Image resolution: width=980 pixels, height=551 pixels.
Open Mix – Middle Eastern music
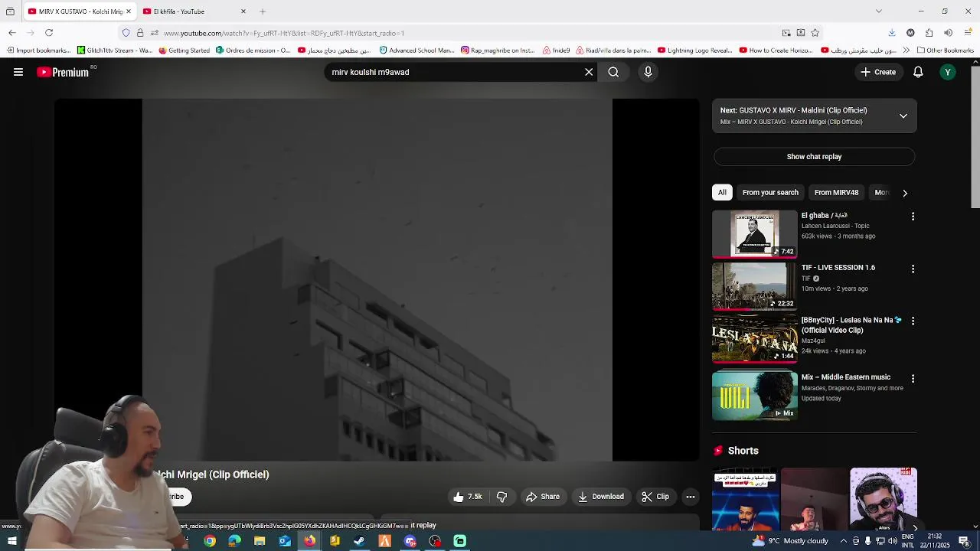(846, 377)
